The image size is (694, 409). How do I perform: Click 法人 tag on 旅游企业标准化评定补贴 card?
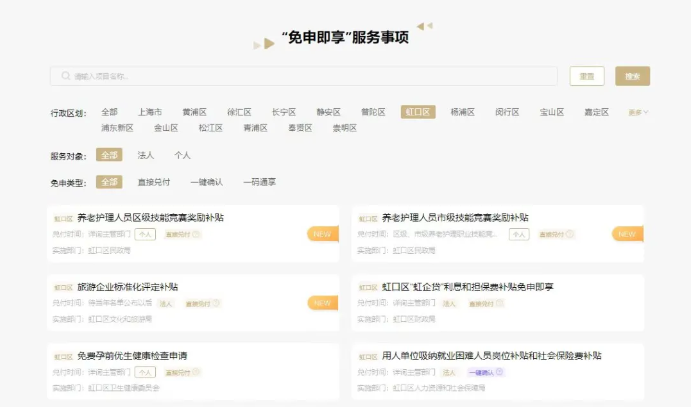coord(166,303)
